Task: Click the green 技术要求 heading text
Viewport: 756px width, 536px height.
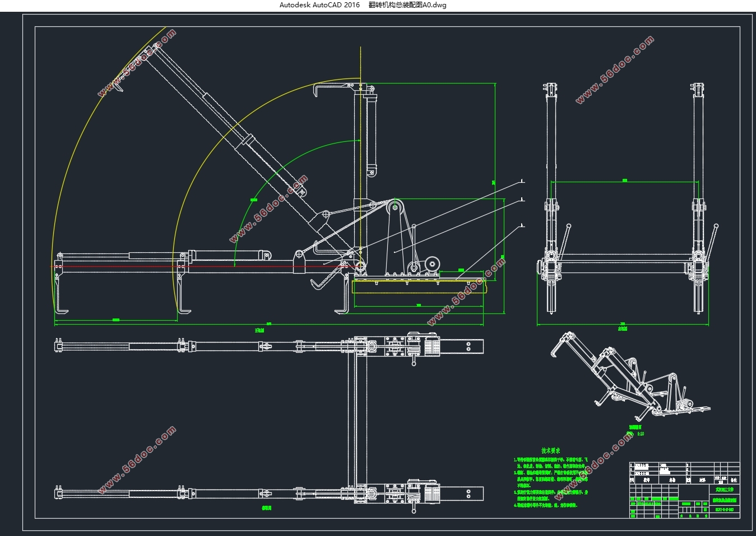Action: pos(550,450)
